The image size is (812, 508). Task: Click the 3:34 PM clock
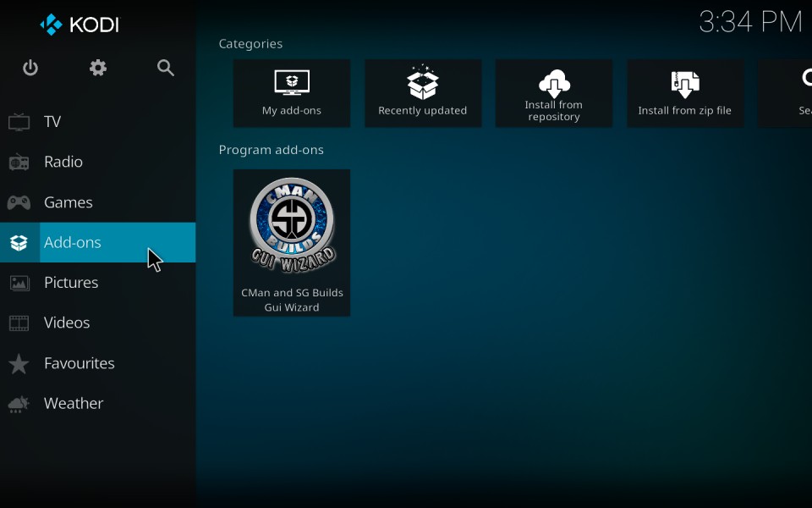coord(750,22)
